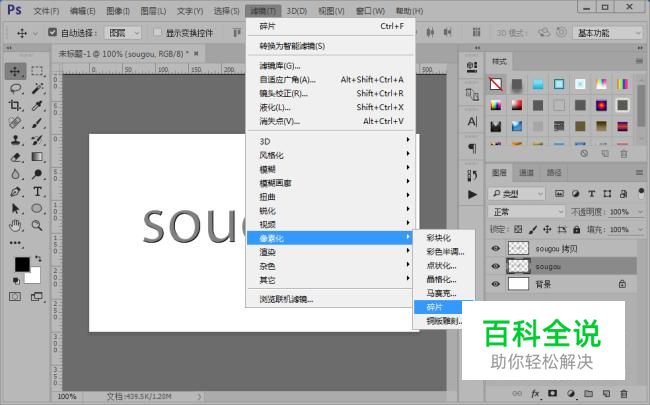Expand the 3D filter submenu

point(330,141)
